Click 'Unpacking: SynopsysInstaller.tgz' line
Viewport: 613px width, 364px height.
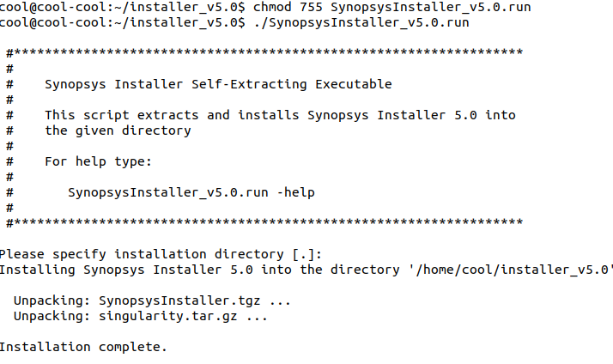coord(153,301)
